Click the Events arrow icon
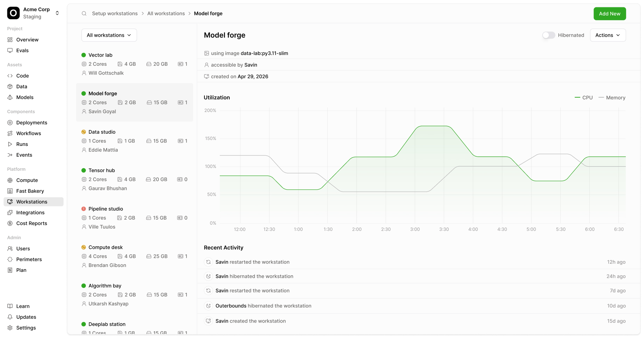 click(10, 155)
